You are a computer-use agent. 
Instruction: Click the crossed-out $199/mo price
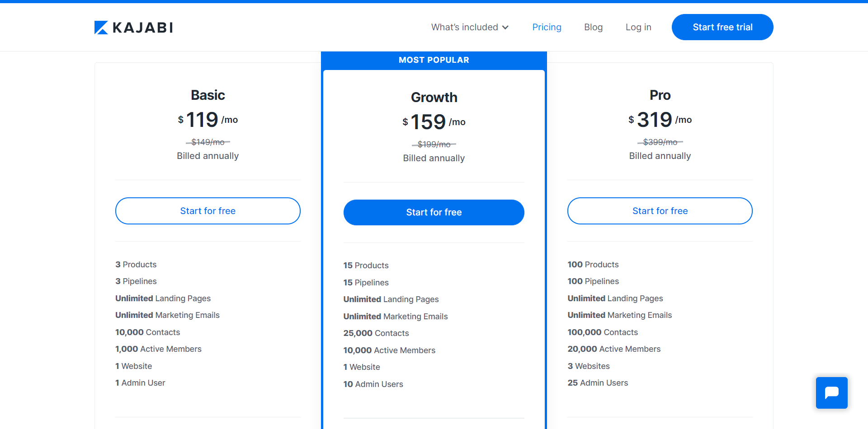[434, 145]
